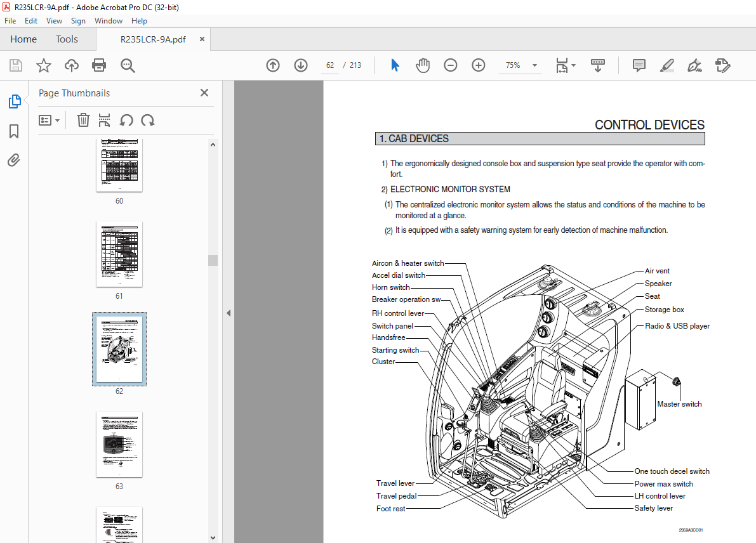Delete selected page with trash icon
The image size is (756, 543).
[83, 120]
